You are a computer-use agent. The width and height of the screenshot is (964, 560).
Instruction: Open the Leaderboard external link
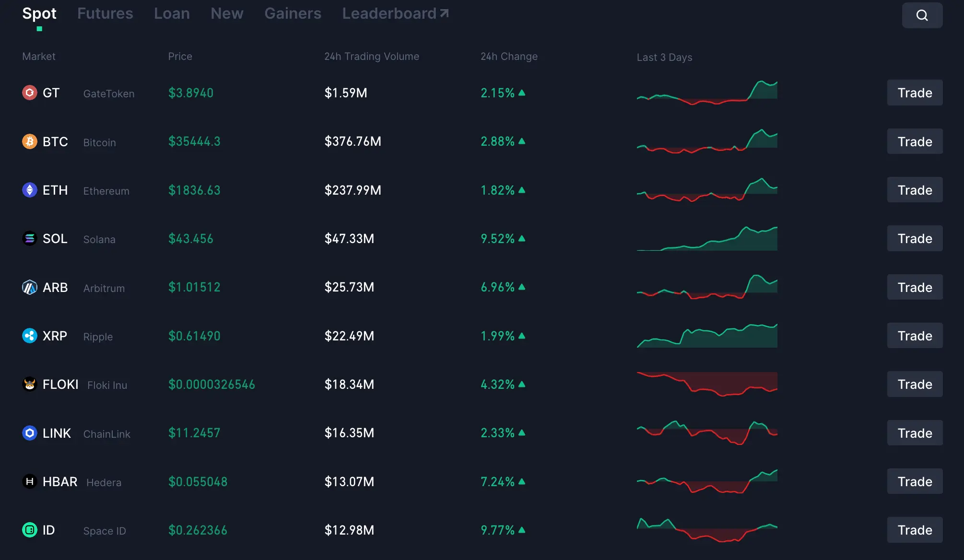[x=395, y=13]
